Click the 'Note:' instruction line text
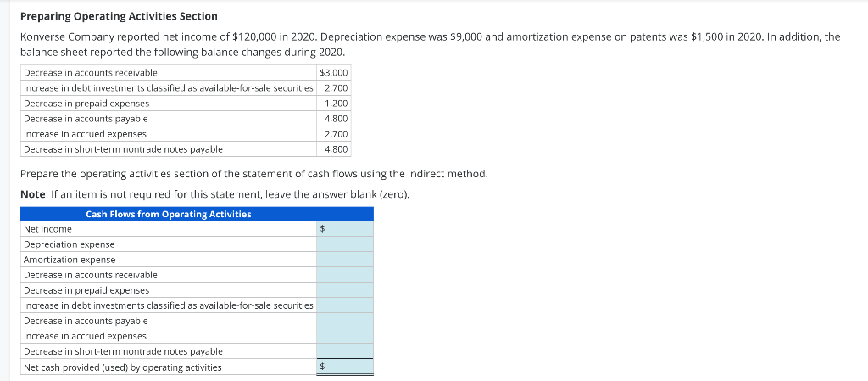The height and width of the screenshot is (381, 868). pos(214,194)
